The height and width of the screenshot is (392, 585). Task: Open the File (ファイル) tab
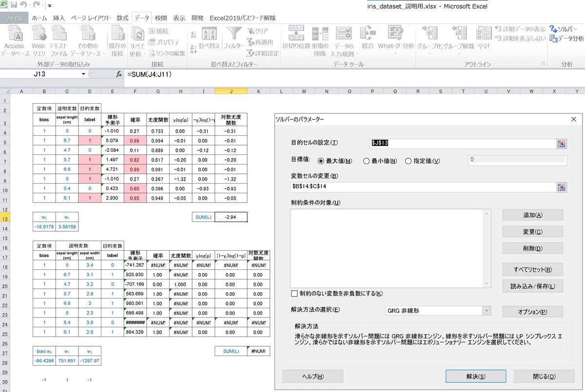click(x=14, y=18)
